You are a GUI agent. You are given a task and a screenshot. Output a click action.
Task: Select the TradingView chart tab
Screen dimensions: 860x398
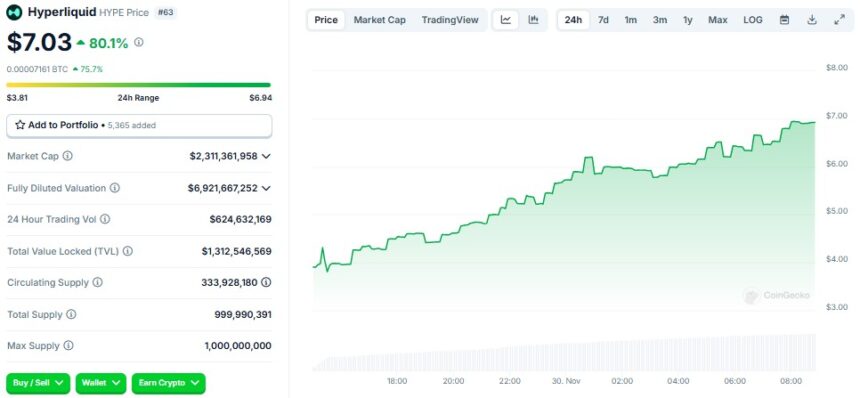[x=450, y=20]
